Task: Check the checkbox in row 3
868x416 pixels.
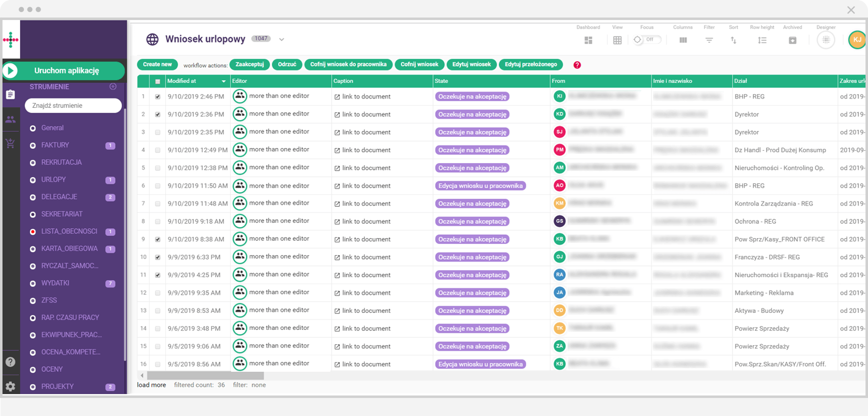Action: (x=158, y=133)
